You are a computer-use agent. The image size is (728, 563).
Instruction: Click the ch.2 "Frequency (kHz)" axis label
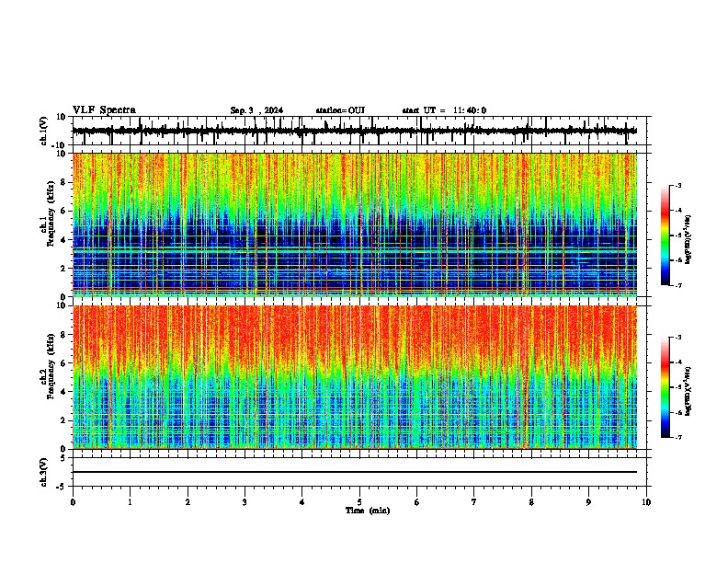coord(51,366)
